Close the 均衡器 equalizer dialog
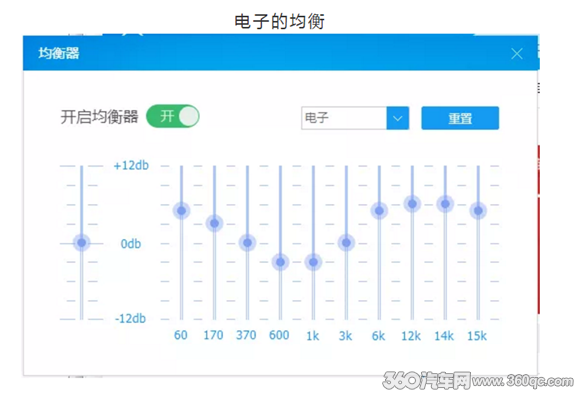This screenshot has height=401, width=580. (x=517, y=54)
